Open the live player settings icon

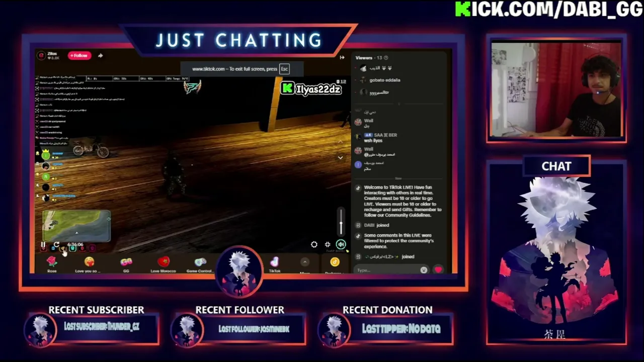tap(314, 244)
